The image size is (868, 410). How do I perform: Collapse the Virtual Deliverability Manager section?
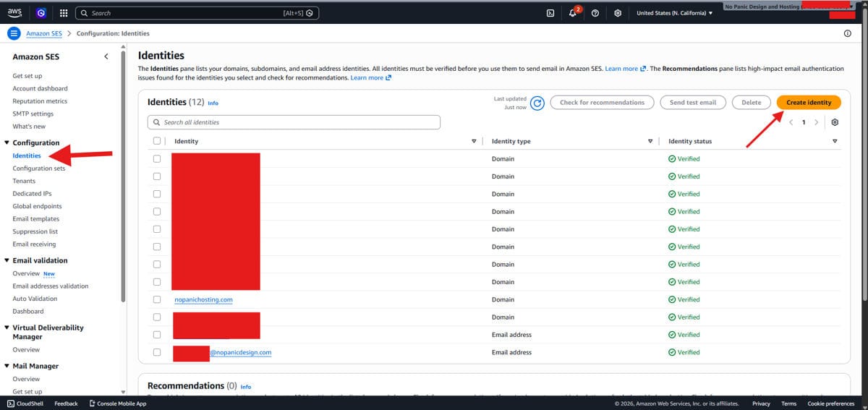pos(7,328)
